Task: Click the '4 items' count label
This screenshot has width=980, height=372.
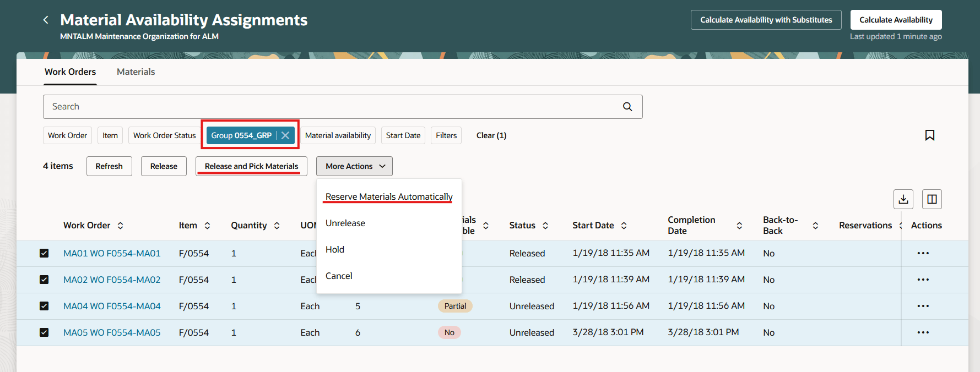Action: [58, 166]
